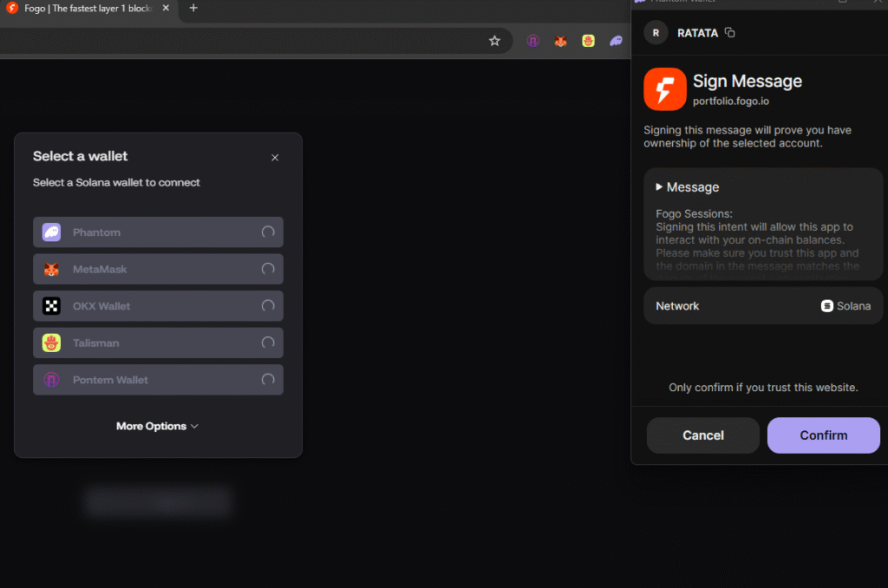Copy the RATATA account address

730,33
